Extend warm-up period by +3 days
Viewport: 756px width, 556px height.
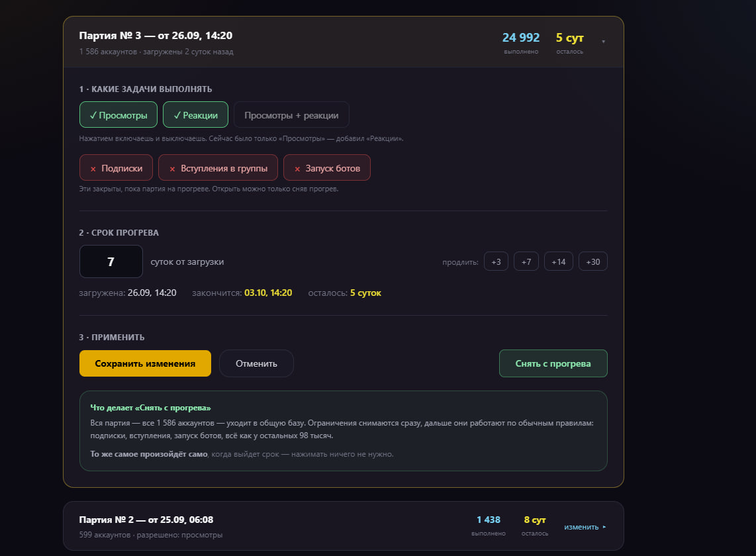496,261
